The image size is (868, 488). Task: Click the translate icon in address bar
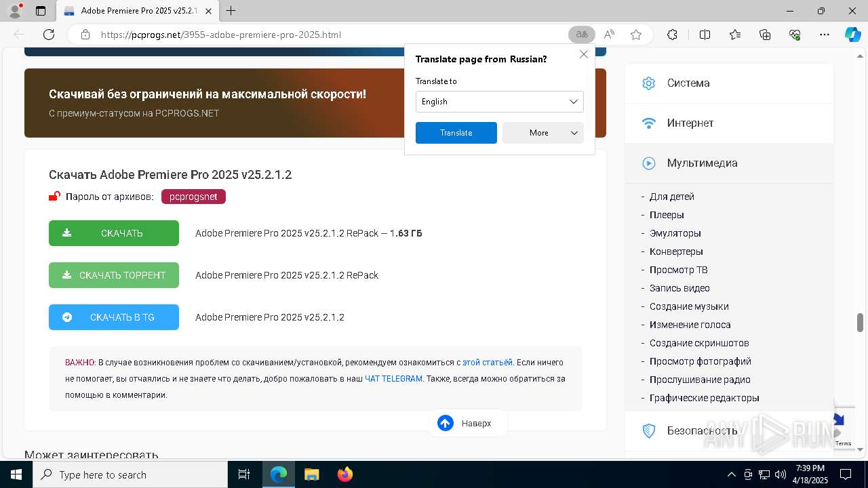[581, 35]
